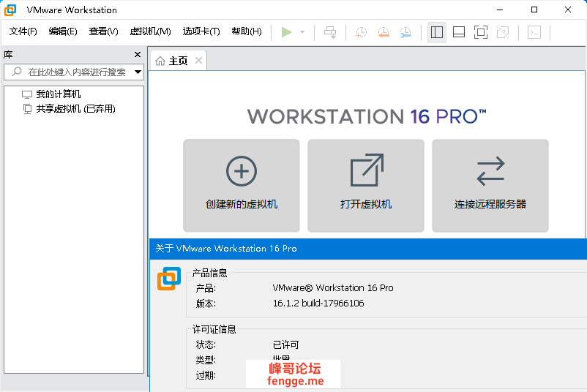Click the Unity mode toolbar icon

click(x=503, y=32)
